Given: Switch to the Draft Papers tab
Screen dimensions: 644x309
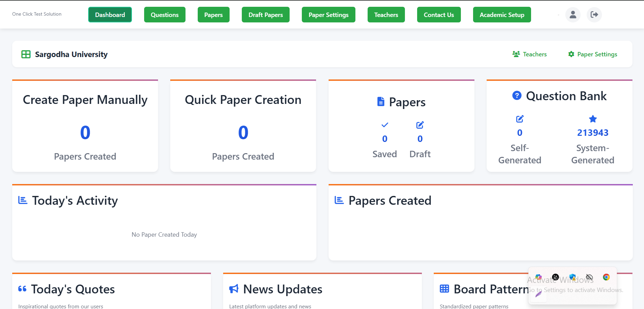Looking at the screenshot, I should 266,15.
